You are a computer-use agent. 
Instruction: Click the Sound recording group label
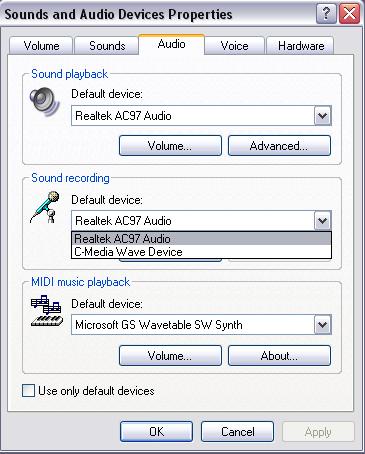[x=70, y=178]
